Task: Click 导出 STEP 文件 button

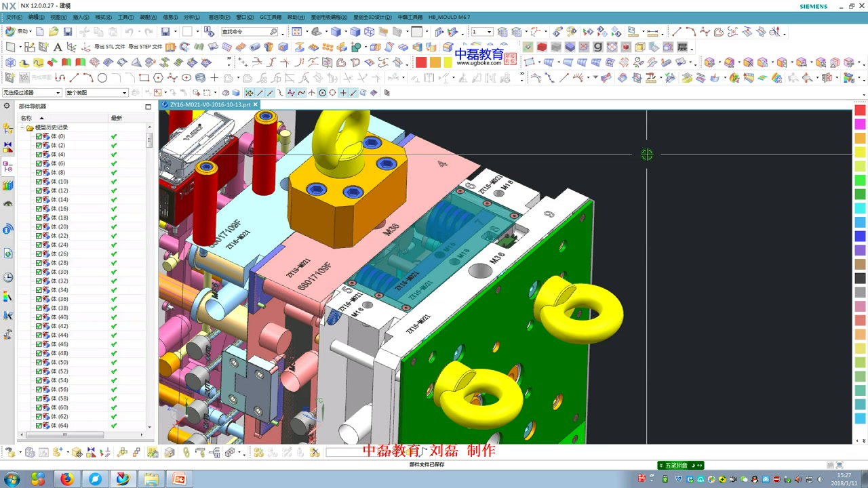Action: (x=145, y=47)
